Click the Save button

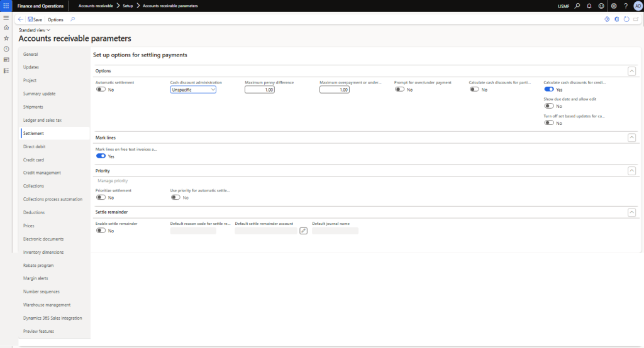click(35, 19)
